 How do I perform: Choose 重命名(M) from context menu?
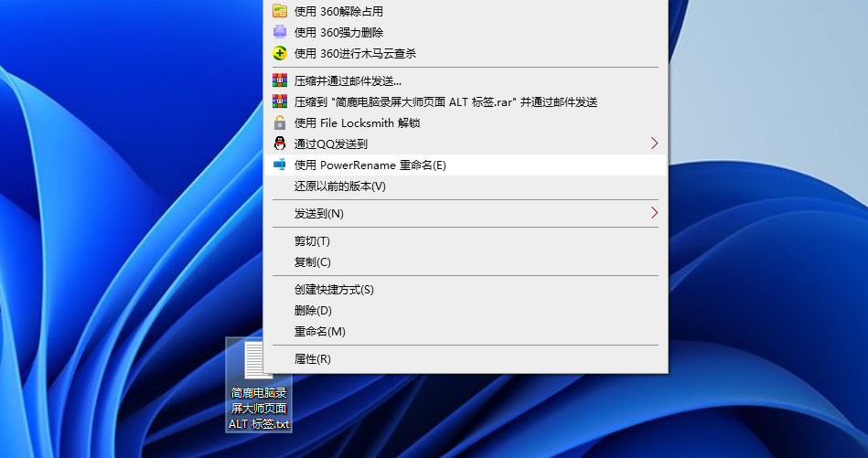(x=466, y=331)
